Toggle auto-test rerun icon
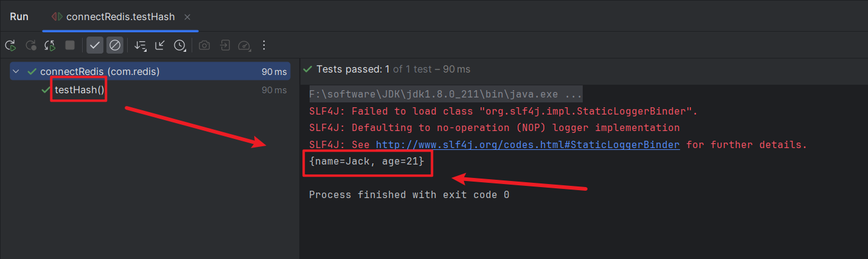This screenshot has width=868, height=259. click(x=50, y=45)
